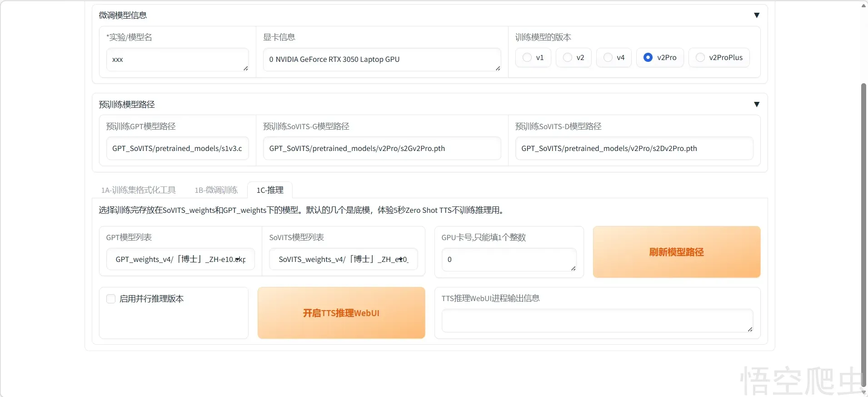Image resolution: width=868 pixels, height=397 pixels.
Task: Open the SoVITS模型列表 dropdown
Action: [343, 259]
